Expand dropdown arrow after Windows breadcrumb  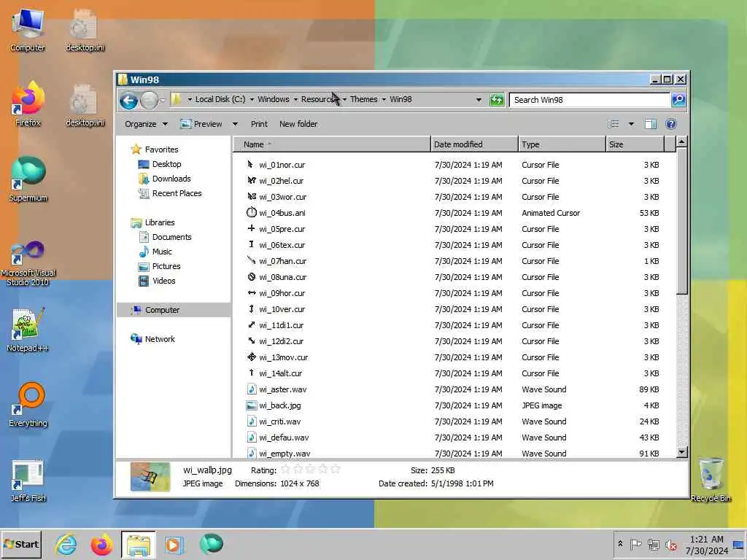click(295, 99)
